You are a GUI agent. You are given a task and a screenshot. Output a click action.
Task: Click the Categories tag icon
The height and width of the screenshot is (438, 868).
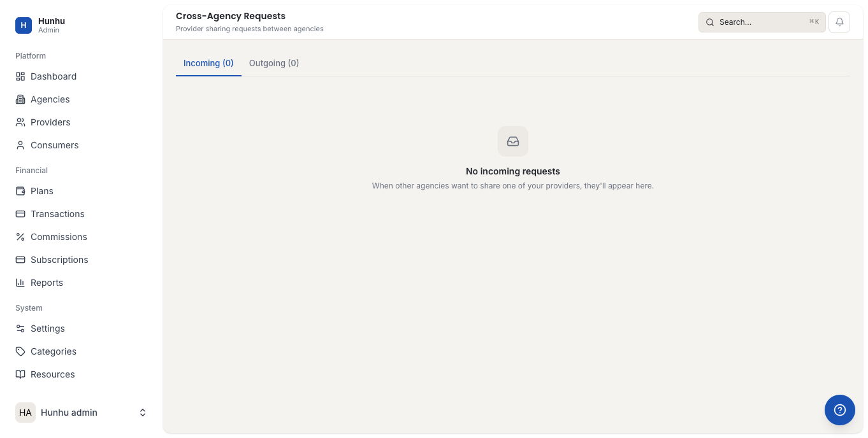point(20,351)
